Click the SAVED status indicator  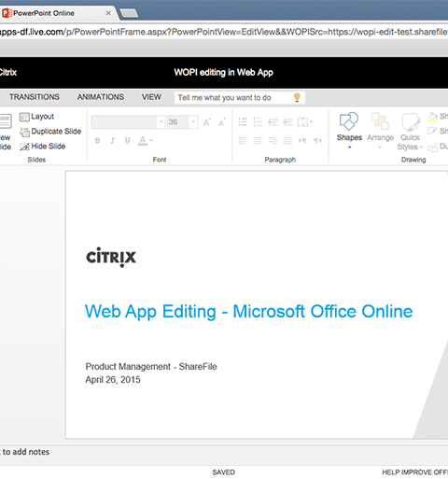pos(223,472)
